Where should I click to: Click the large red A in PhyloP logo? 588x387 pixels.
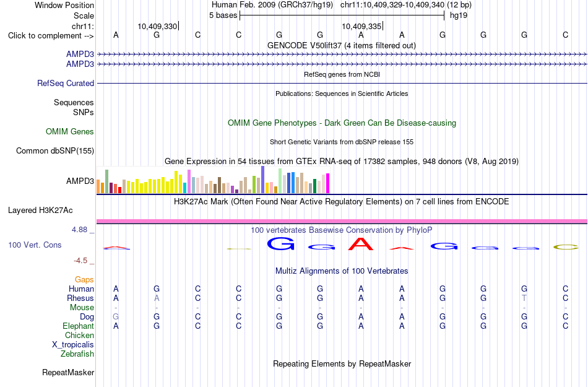(x=361, y=244)
